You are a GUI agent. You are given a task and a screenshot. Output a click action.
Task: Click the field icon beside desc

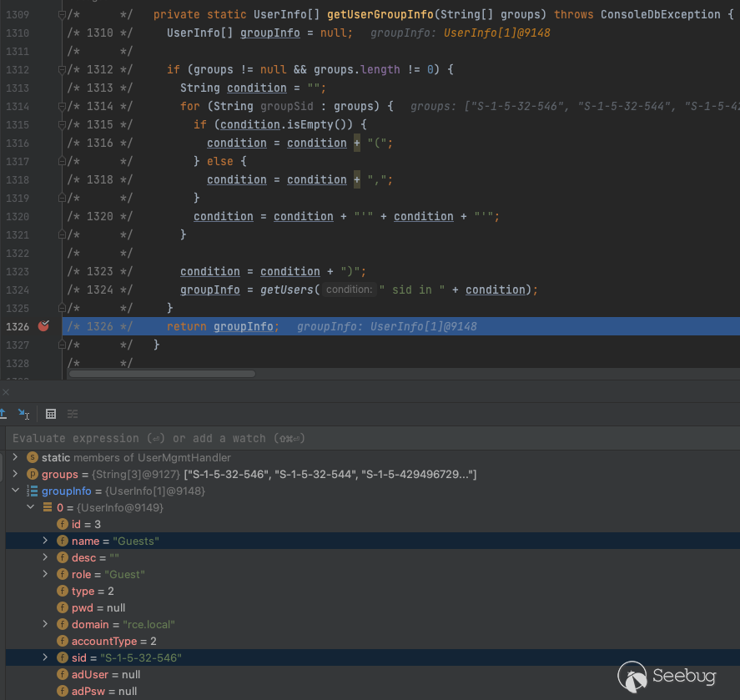pyautogui.click(x=63, y=557)
